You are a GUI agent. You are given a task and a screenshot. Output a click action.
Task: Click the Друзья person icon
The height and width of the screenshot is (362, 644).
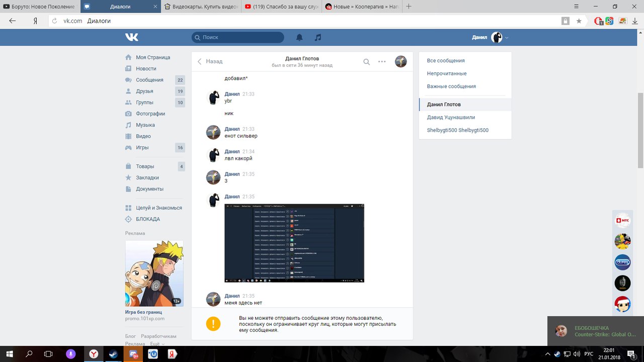(x=128, y=91)
